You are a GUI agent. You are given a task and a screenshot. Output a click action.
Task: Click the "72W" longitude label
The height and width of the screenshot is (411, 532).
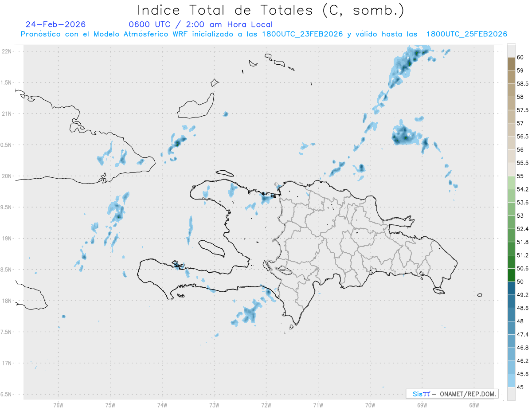[x=266, y=405]
